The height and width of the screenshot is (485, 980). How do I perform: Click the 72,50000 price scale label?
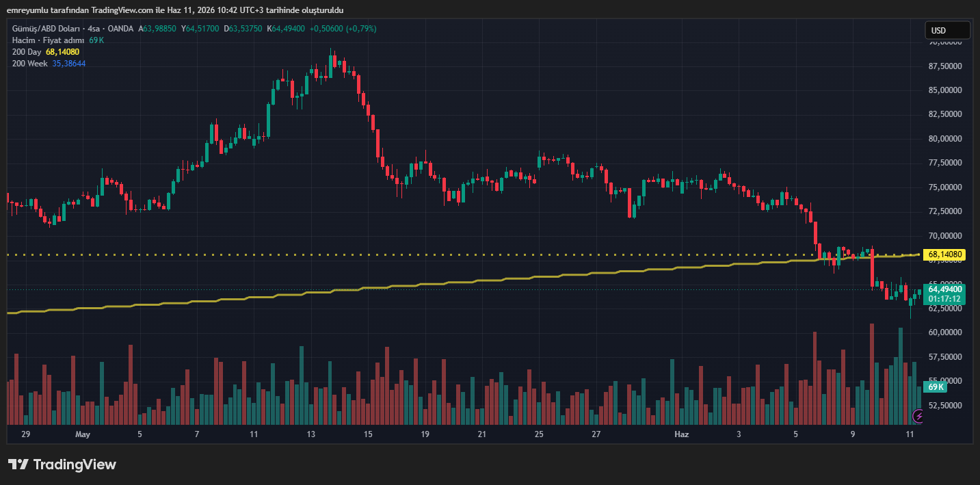945,211
